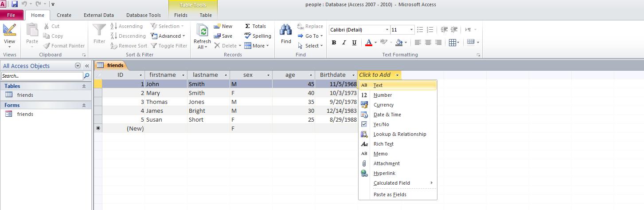Open the friends table in navigation pane

click(x=25, y=95)
